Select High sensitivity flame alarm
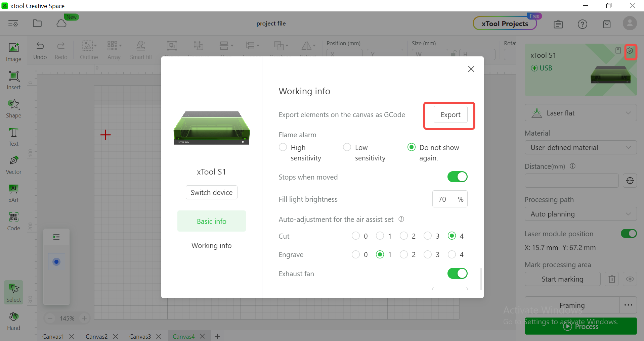Screen dimensions: 644x341 pos(283,147)
